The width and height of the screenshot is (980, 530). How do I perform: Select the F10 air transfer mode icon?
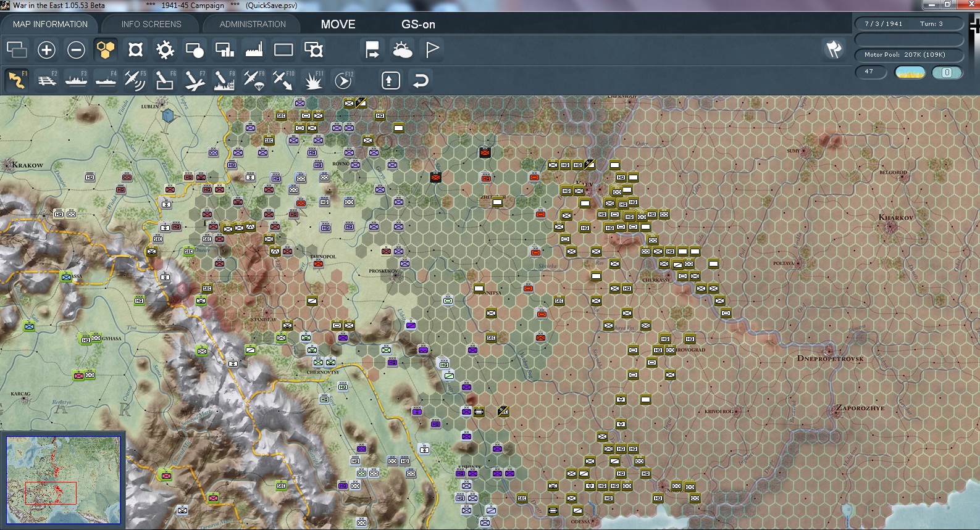click(283, 80)
